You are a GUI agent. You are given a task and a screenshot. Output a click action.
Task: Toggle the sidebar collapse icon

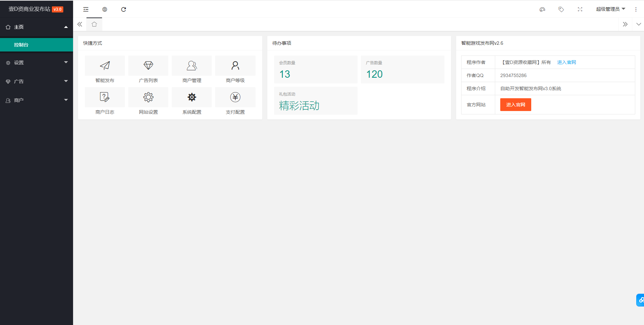pyautogui.click(x=86, y=9)
